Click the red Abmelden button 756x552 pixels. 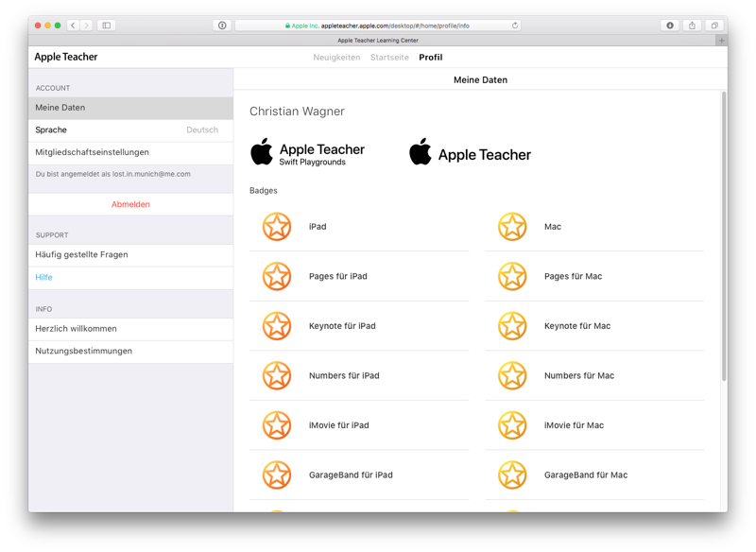(130, 204)
